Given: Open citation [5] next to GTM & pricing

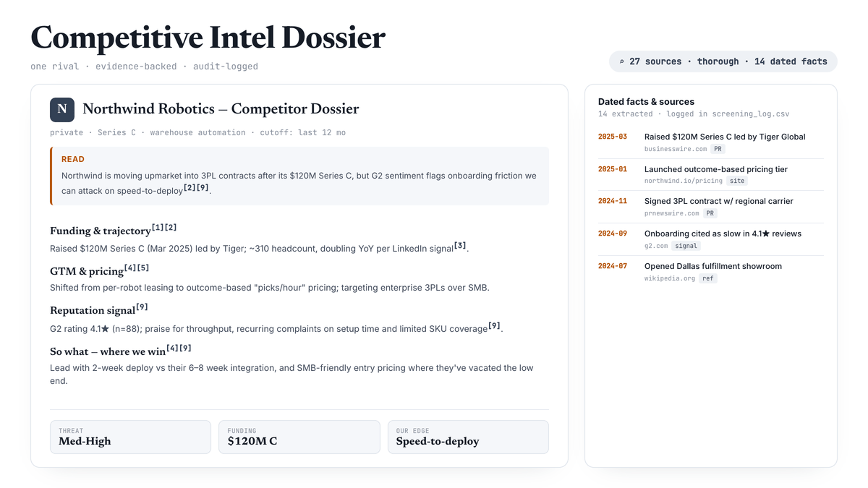Looking at the screenshot, I should click(x=143, y=267).
